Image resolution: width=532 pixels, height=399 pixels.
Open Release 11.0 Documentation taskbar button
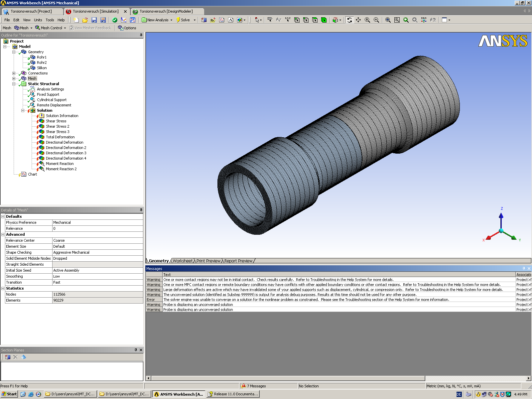click(233, 394)
